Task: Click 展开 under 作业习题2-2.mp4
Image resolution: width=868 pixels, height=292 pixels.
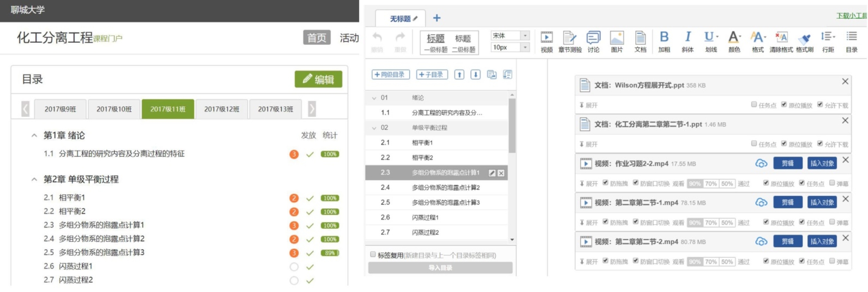Action: (588, 183)
